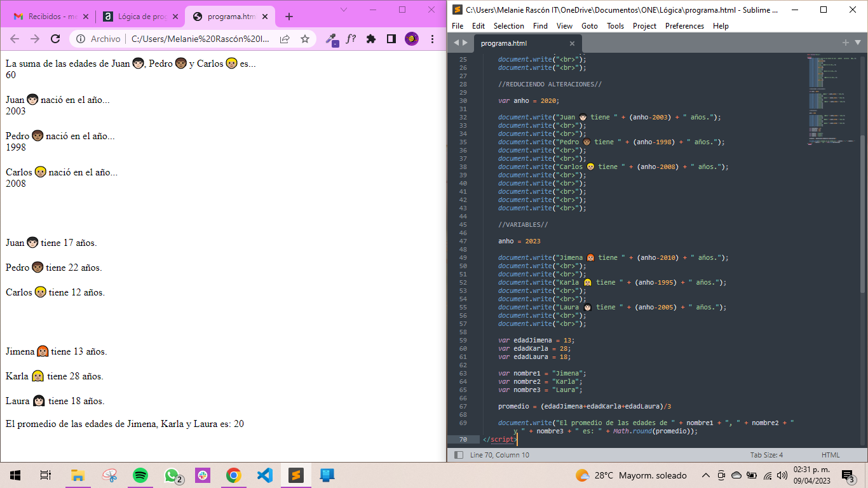This screenshot has height=488, width=868.
Task: Close the Recibidos Gmail tab
Action: click(85, 17)
